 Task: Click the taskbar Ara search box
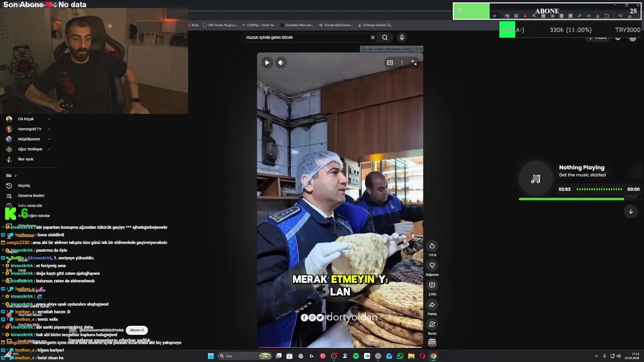(245, 356)
